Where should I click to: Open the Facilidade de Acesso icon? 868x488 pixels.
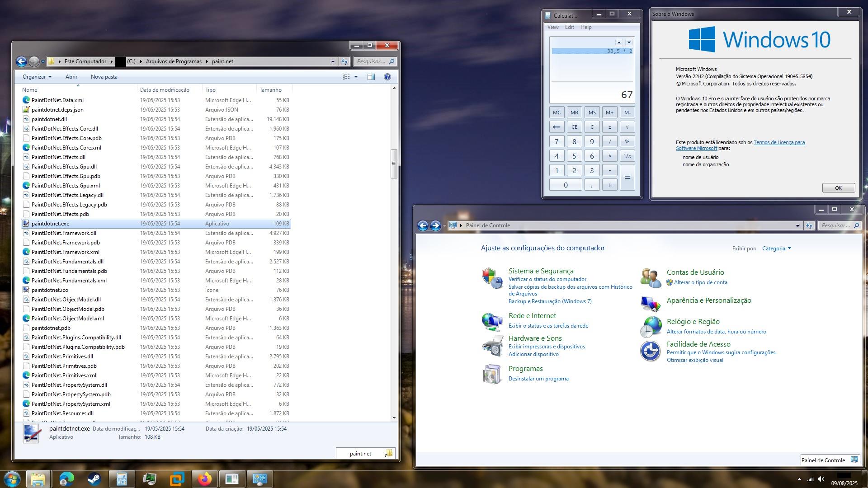pyautogui.click(x=650, y=351)
